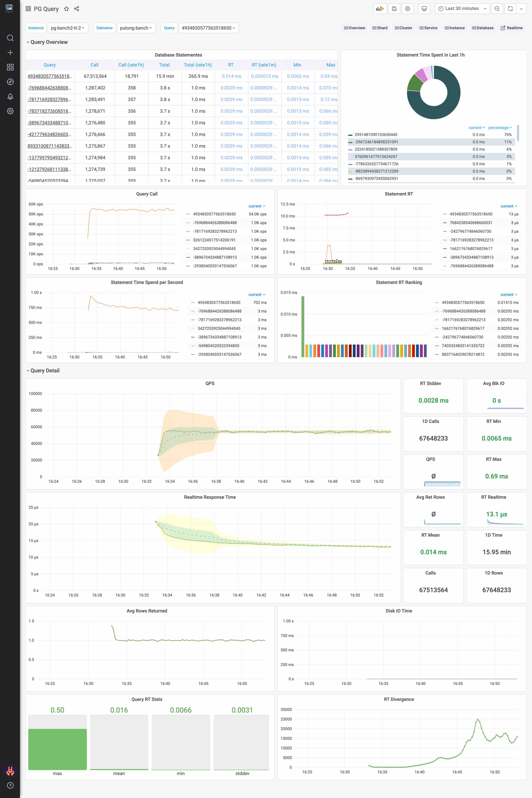Toggle -7696884426388086488 in Statement RT Ranking legend
Image resolution: width=532 pixels, height=798 pixels.
463,311
